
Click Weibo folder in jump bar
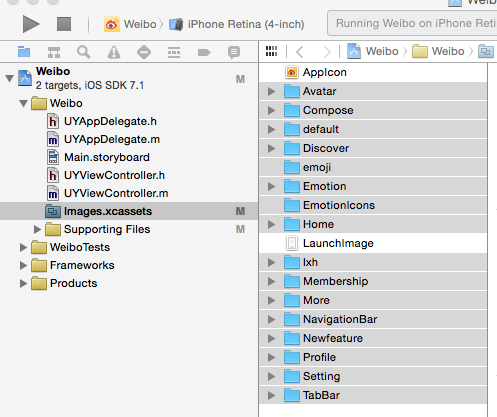(438, 51)
